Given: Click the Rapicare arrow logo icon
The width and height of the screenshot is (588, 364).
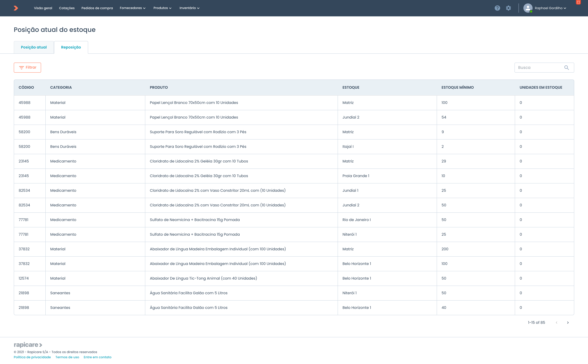Looking at the screenshot, I should tap(16, 8).
